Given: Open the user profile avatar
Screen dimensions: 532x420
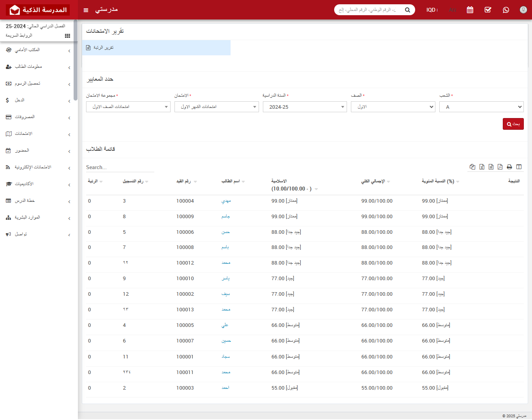Looking at the screenshot, I should point(523,10).
